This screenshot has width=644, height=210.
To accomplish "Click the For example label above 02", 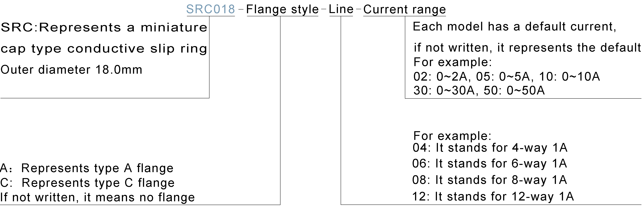I will [x=453, y=62].
